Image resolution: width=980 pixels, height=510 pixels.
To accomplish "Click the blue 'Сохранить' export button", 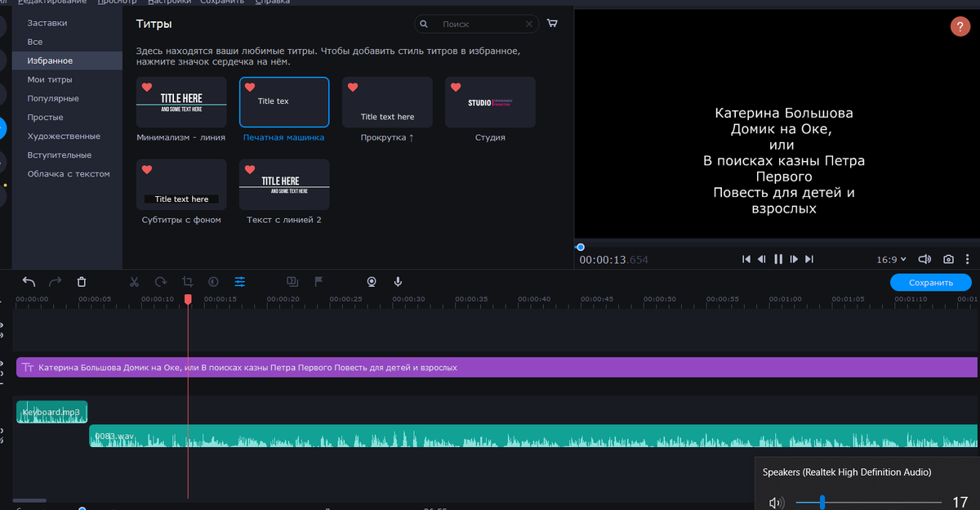I will (x=931, y=283).
